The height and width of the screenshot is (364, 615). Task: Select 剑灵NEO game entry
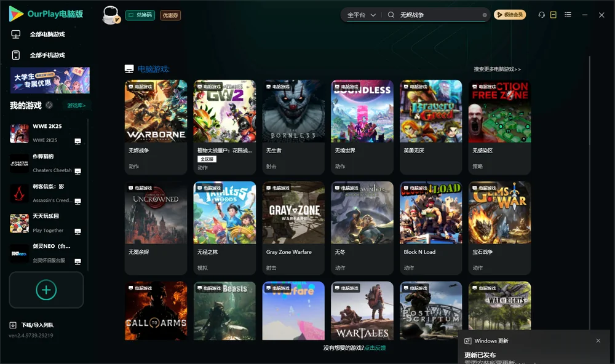[46, 253]
